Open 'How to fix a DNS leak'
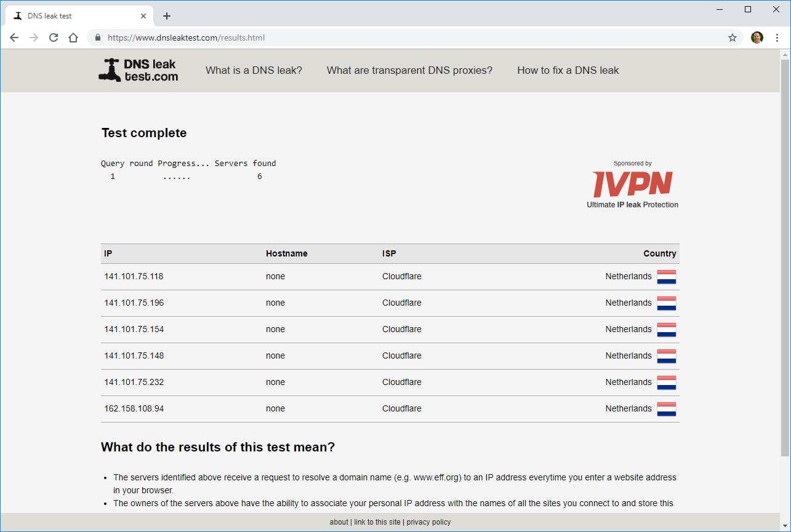791x532 pixels. (x=568, y=70)
